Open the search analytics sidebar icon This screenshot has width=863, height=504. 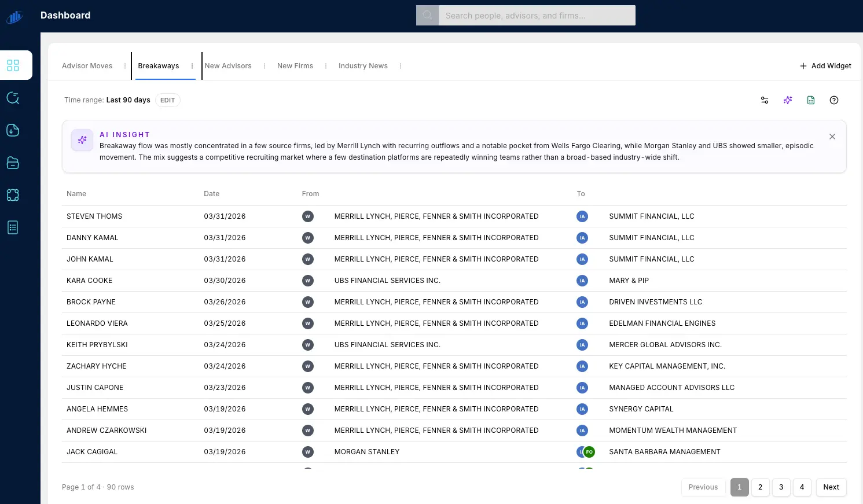point(13,98)
